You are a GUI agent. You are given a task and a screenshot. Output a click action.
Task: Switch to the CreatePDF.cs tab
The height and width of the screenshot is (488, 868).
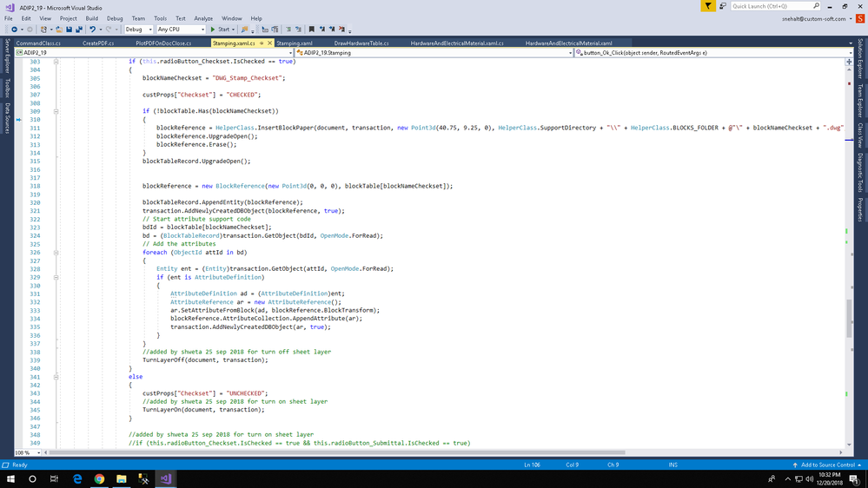click(98, 43)
